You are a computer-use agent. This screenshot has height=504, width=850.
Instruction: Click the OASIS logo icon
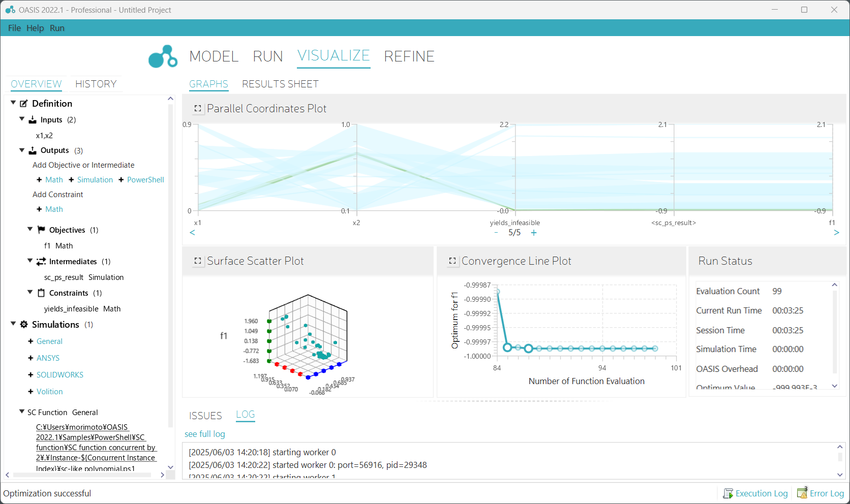tap(163, 56)
